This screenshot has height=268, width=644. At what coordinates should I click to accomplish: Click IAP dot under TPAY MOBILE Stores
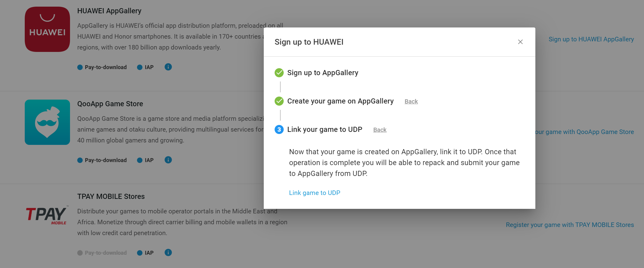pos(140,253)
